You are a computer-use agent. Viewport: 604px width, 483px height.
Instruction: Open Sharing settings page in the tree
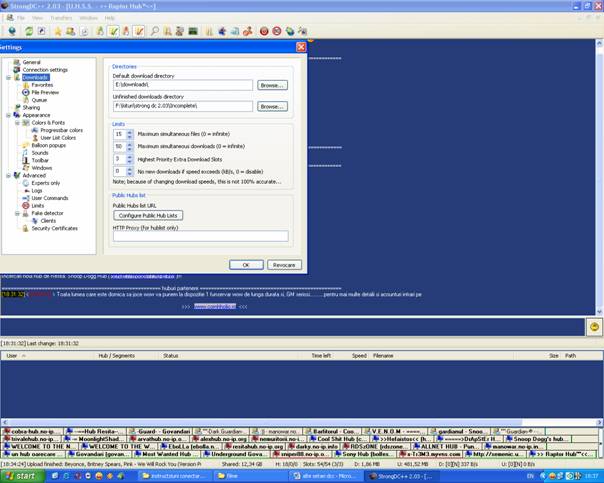point(31,107)
